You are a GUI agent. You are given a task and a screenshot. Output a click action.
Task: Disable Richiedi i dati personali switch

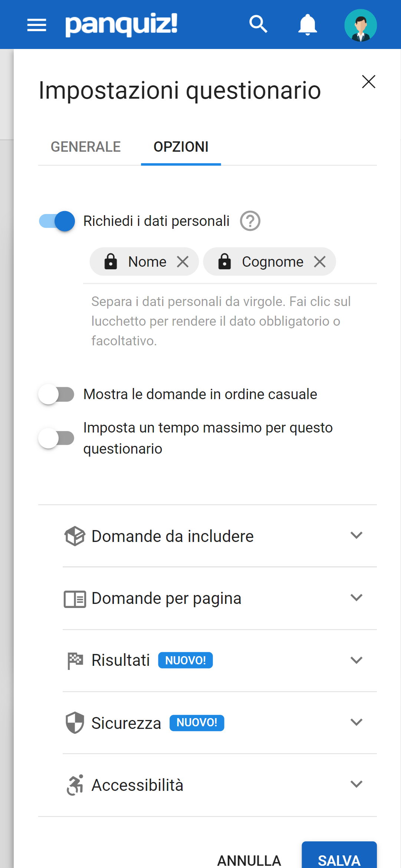coord(57,221)
